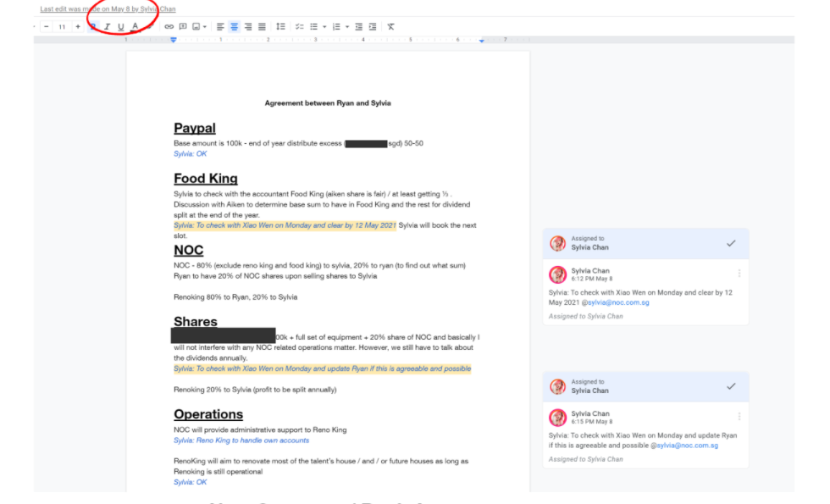Insert a checklist from toolbar
The image size is (830, 504).
(299, 27)
